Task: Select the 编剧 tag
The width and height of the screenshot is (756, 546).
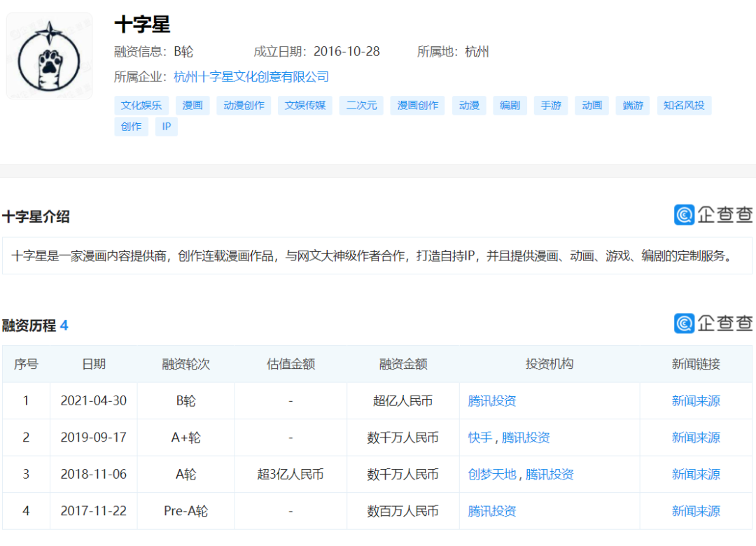Action: coord(510,105)
